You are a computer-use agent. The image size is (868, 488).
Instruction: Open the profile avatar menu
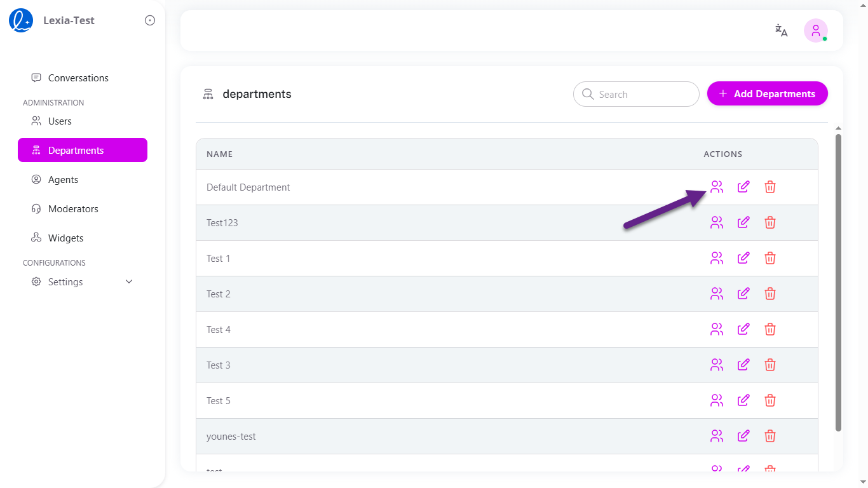click(x=815, y=30)
